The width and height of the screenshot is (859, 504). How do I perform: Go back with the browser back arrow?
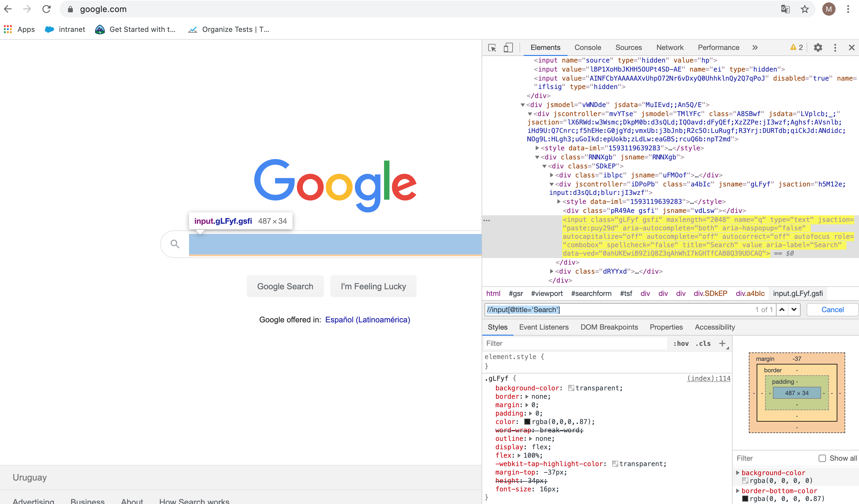click(8, 9)
